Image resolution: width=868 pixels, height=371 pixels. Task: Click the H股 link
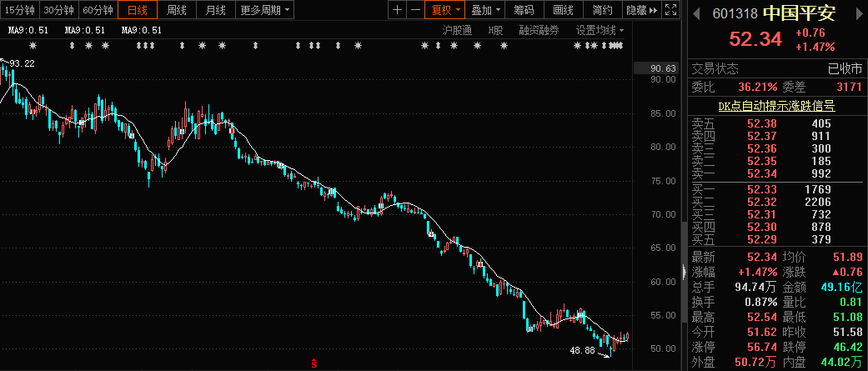495,31
